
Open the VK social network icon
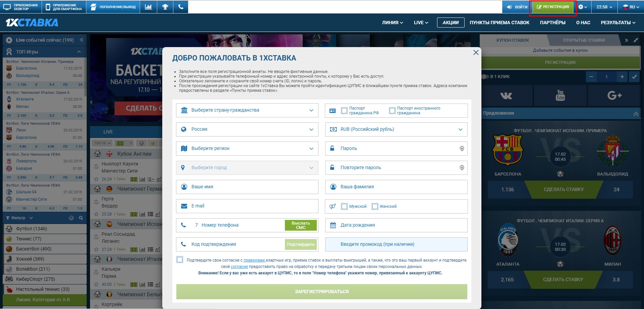506,96
